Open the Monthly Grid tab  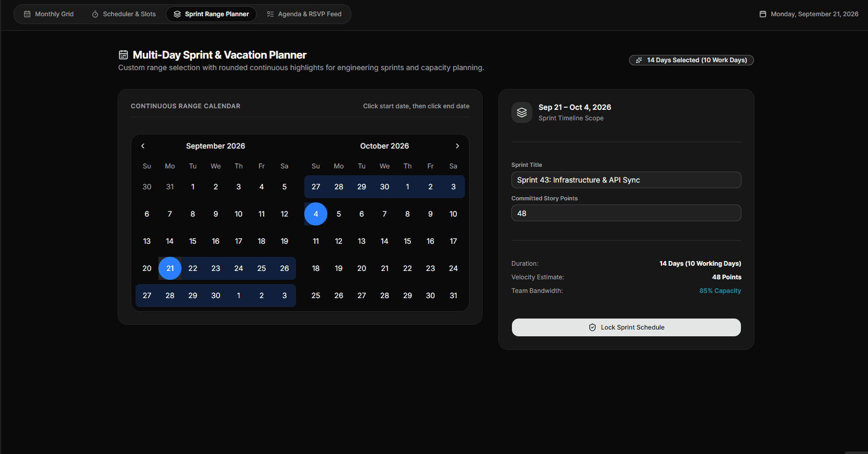click(x=49, y=14)
